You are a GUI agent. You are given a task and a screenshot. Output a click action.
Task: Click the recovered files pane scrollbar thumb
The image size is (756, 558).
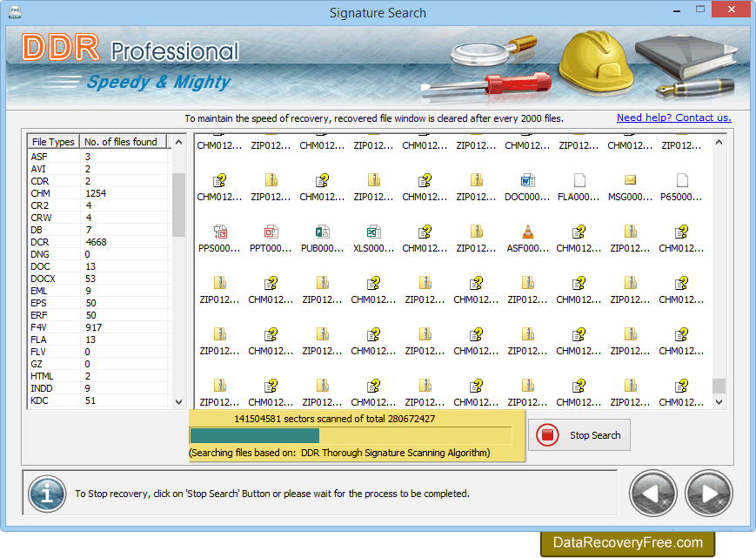tap(719, 386)
